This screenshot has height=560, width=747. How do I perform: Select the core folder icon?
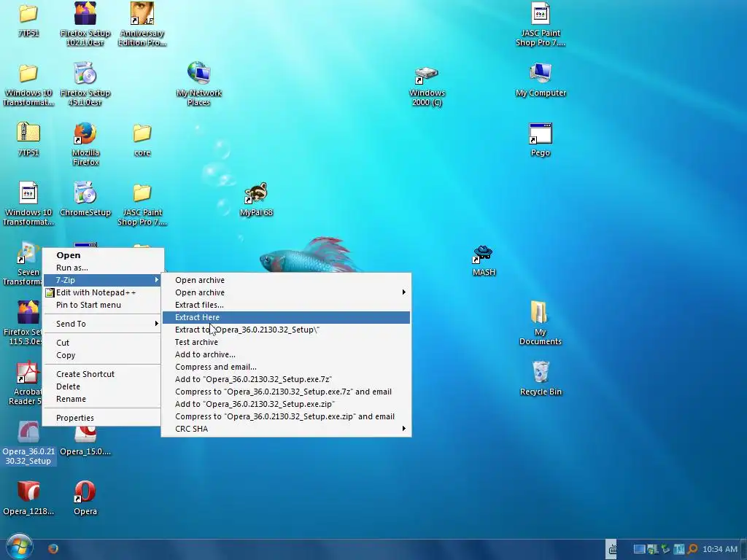142,134
